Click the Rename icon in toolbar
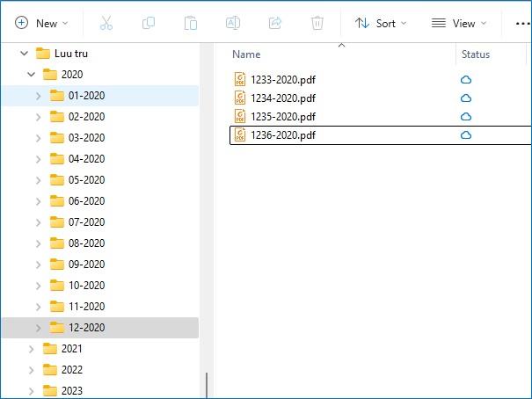This screenshot has height=399, width=532. [233, 23]
